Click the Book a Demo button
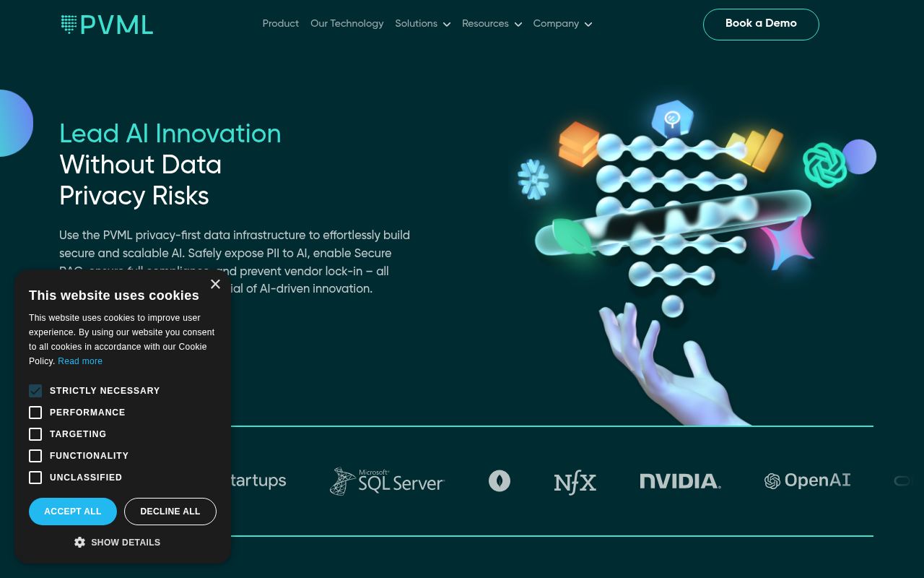Viewport: 924px width, 578px height. coord(760,24)
